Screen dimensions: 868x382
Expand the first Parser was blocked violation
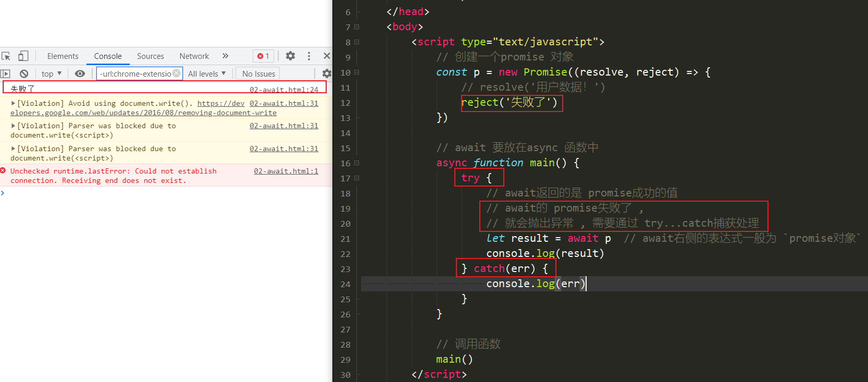click(13, 126)
